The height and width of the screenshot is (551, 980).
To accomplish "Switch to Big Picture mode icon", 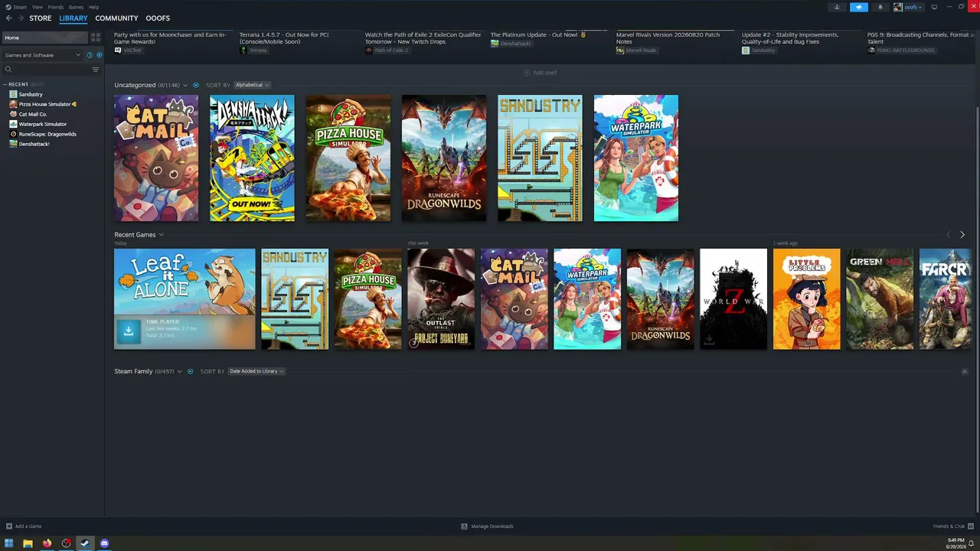I will tap(934, 7).
